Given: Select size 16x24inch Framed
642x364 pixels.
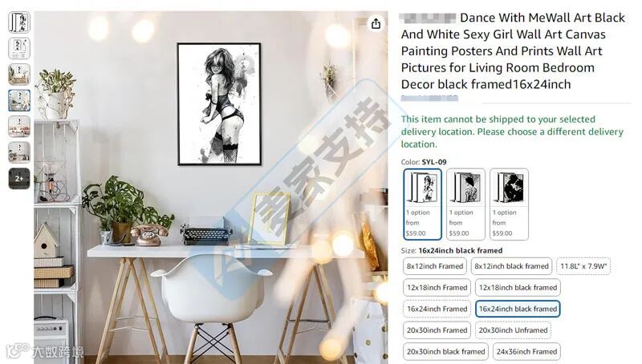Looking at the screenshot, I should [x=437, y=309].
